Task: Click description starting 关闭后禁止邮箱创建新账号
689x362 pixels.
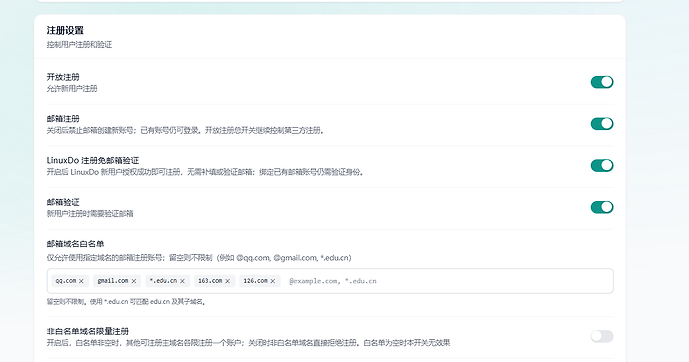Action: (185, 130)
